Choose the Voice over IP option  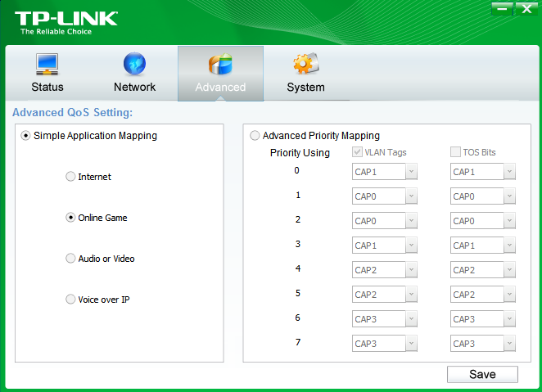(x=70, y=299)
